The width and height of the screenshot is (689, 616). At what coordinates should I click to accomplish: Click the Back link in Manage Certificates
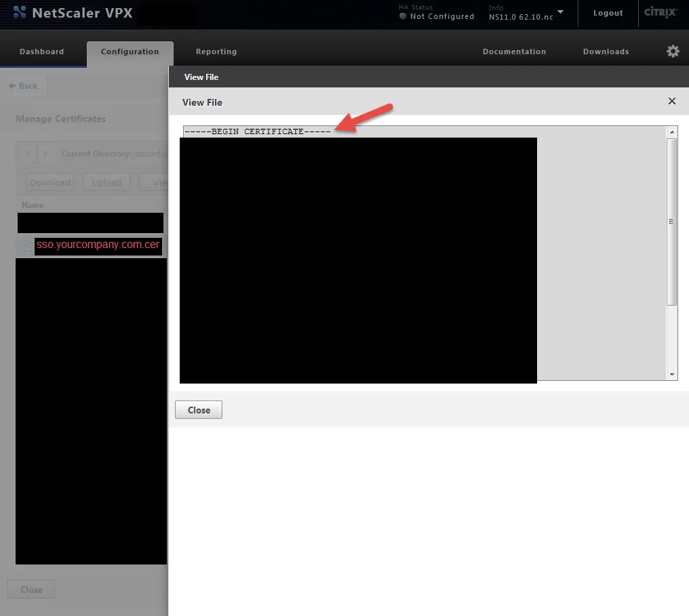24,86
